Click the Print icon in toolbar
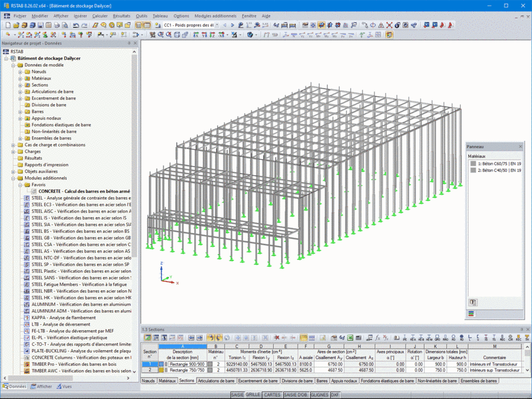Image resolution: width=532 pixels, height=399 pixels. [x=57, y=25]
